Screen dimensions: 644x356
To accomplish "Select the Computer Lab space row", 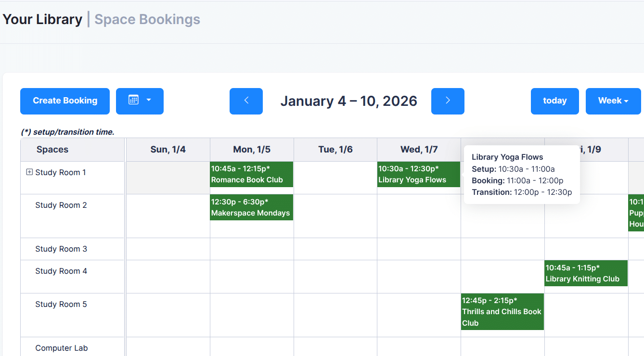I will [x=62, y=348].
